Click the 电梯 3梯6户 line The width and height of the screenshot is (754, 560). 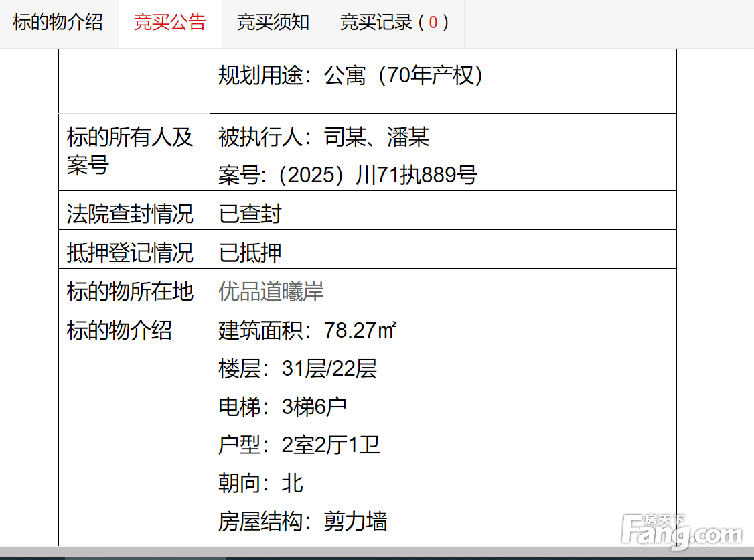pyautogui.click(x=283, y=407)
